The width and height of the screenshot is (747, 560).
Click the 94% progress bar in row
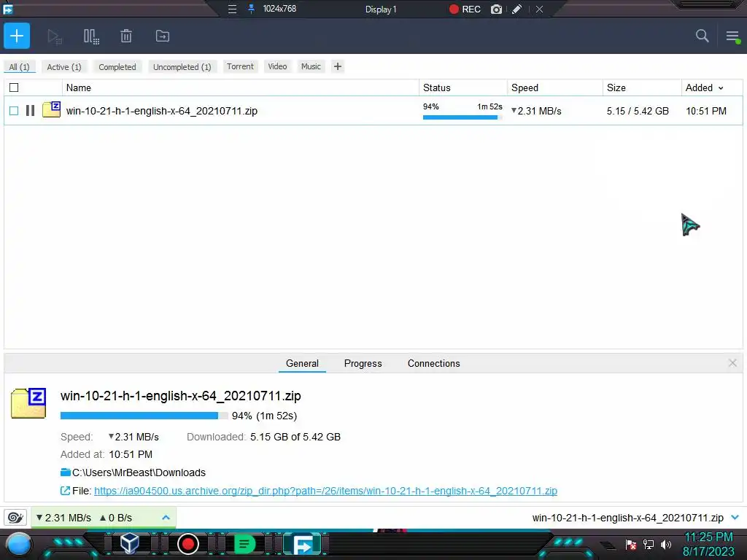(x=462, y=117)
